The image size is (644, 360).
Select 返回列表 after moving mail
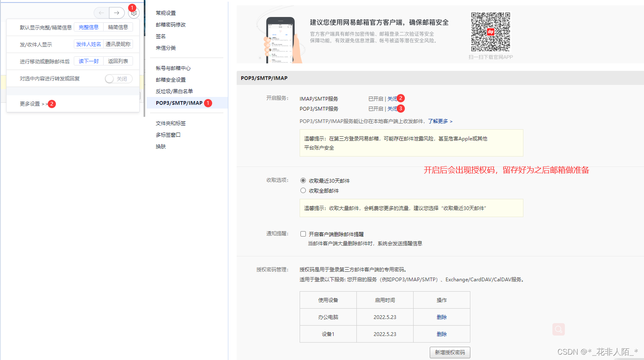[118, 61]
